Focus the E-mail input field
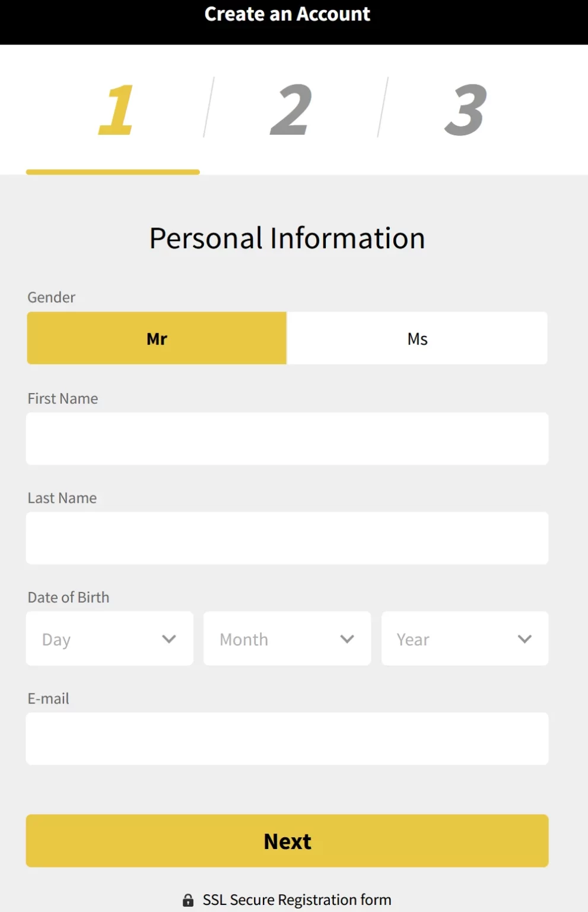588x912 pixels. pyautogui.click(x=287, y=739)
